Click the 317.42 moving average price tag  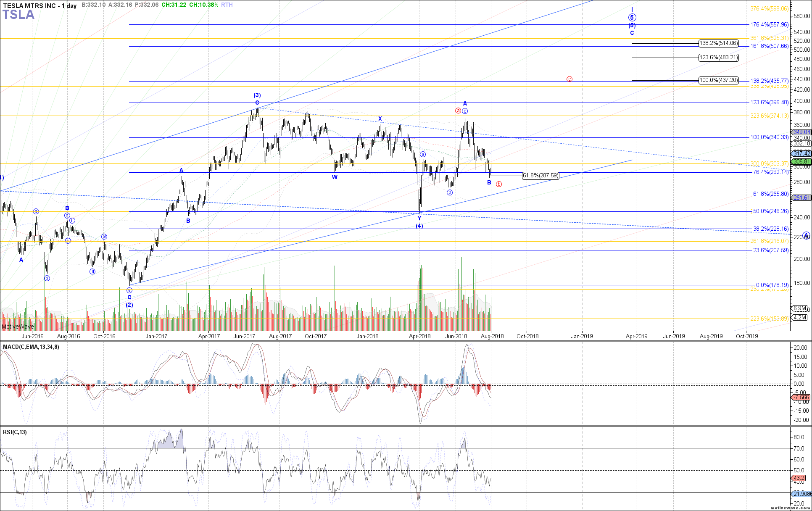pos(801,154)
